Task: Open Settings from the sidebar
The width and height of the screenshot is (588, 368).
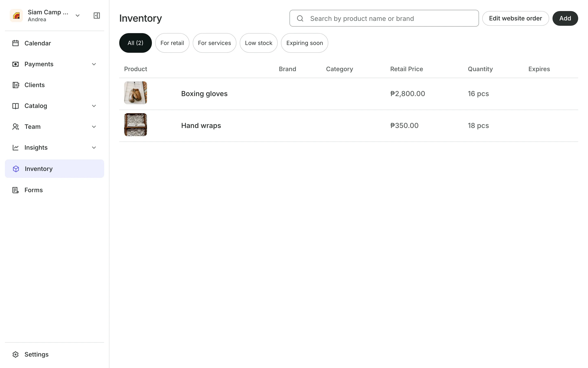Action: click(x=55, y=354)
